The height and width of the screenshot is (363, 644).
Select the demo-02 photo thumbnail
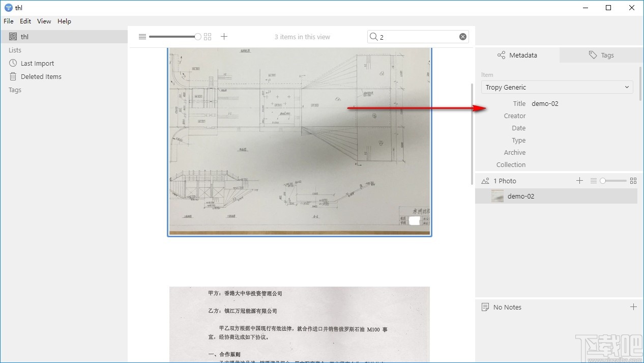pos(497,196)
